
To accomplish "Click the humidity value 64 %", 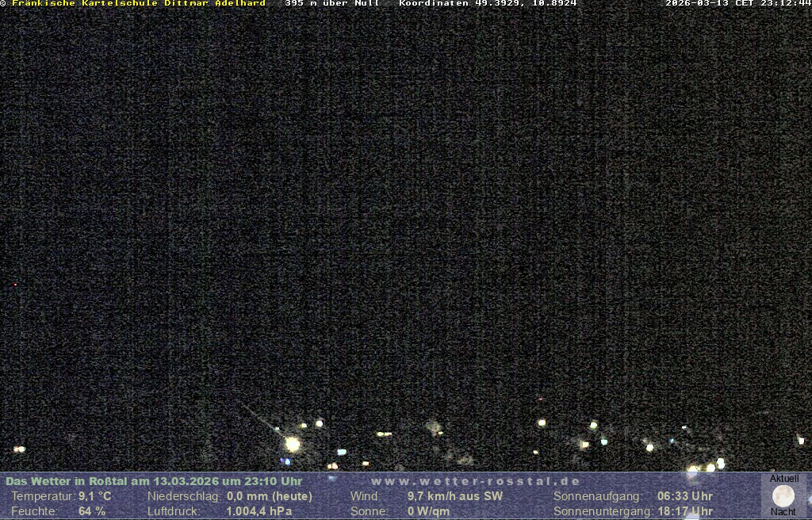I will coord(92,511).
